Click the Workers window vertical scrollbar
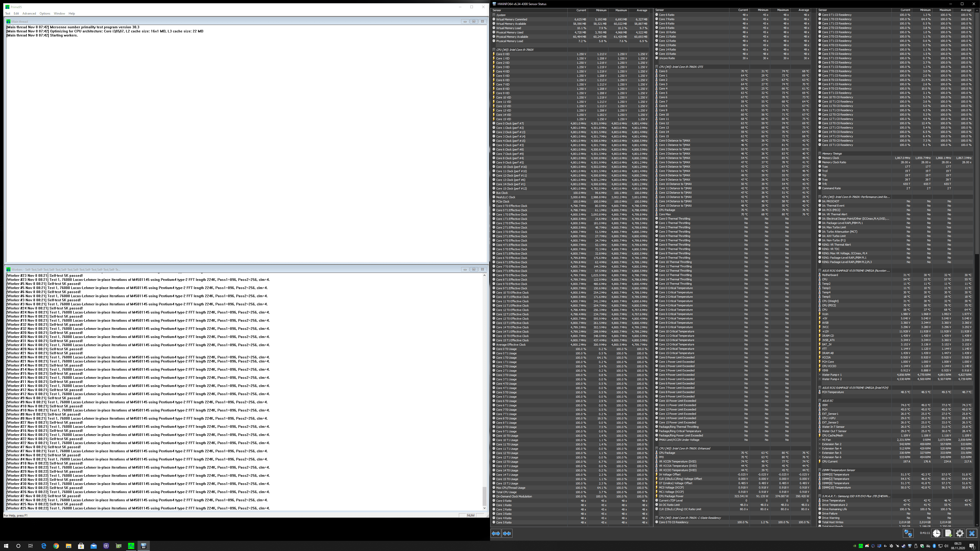980x551 pixels. 484,392
